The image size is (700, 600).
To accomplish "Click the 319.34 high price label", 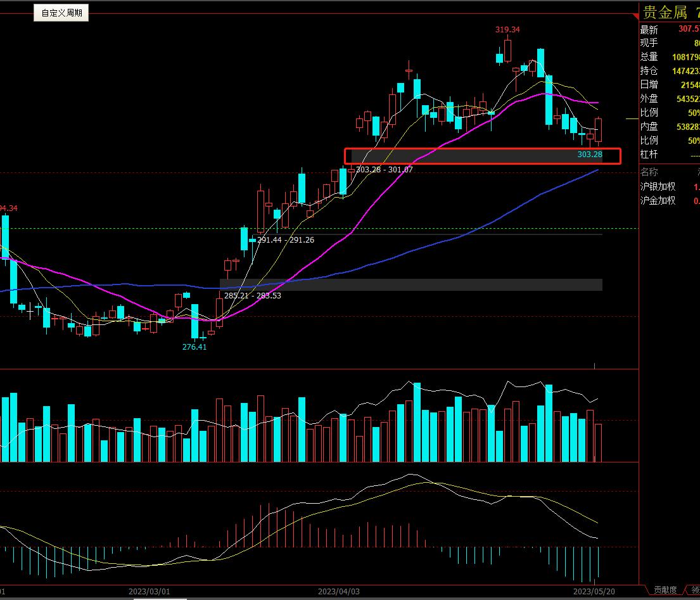I will (x=507, y=30).
